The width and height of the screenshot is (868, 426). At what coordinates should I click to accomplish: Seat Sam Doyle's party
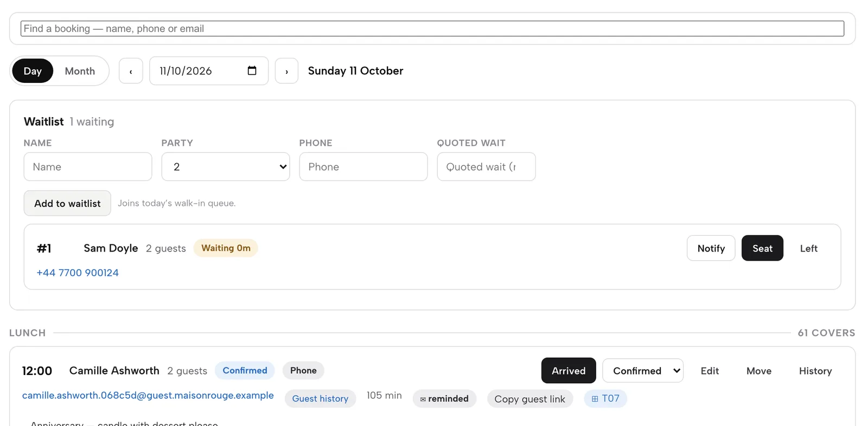[x=762, y=248]
